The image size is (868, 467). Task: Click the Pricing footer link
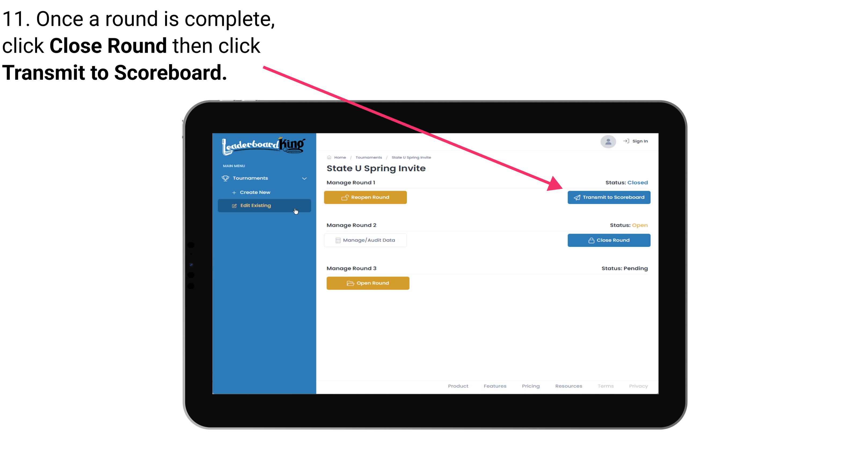pyautogui.click(x=530, y=386)
